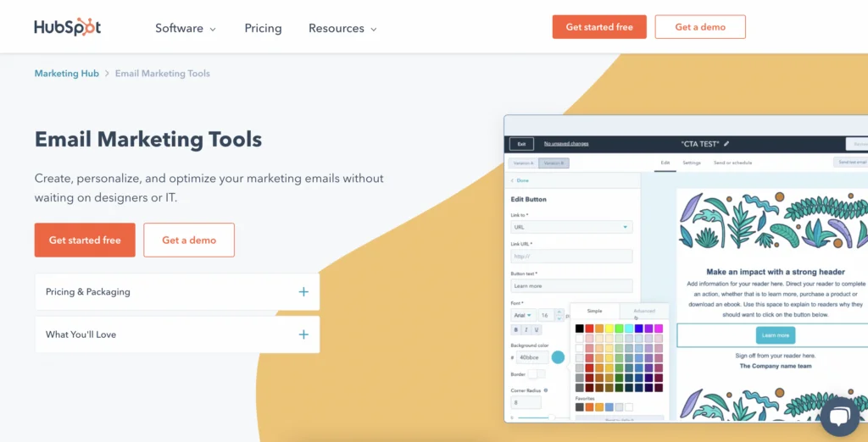Viewport: 868px width, 442px height.
Task: Select the Variation B tab
Action: (554, 163)
